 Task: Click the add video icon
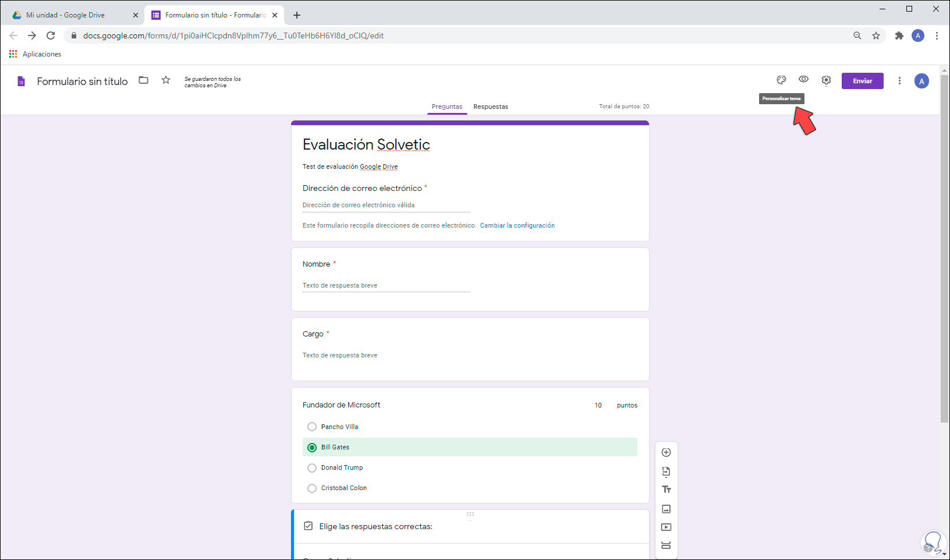click(667, 527)
